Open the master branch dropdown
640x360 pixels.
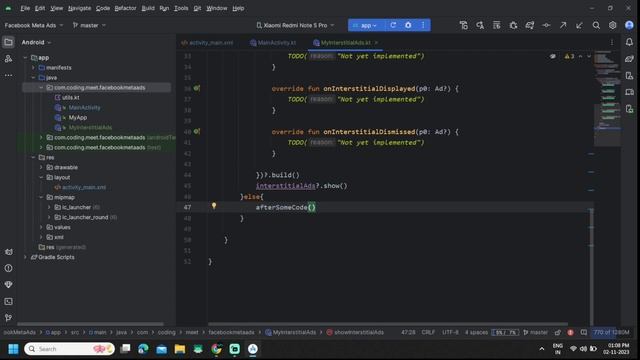click(89, 25)
